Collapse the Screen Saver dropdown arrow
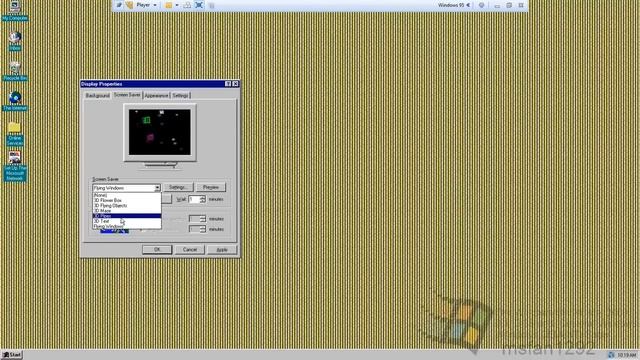The height and width of the screenshot is (360, 640). point(157,188)
